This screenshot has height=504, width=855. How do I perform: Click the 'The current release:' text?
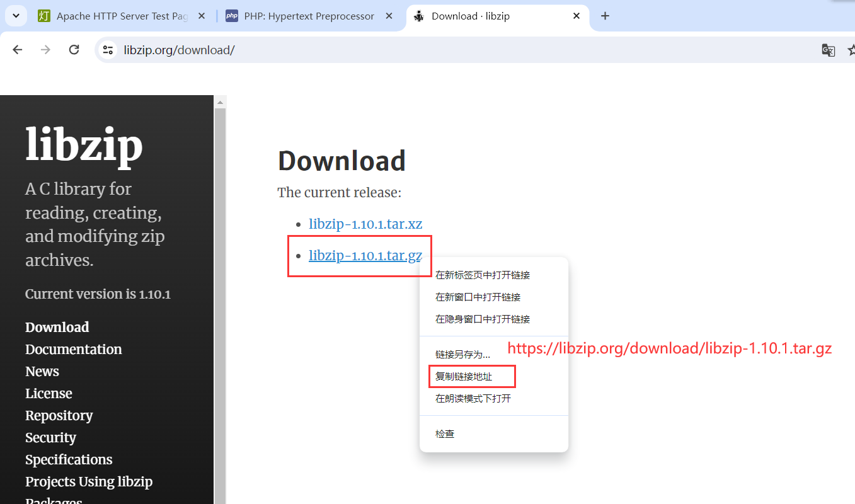340,192
